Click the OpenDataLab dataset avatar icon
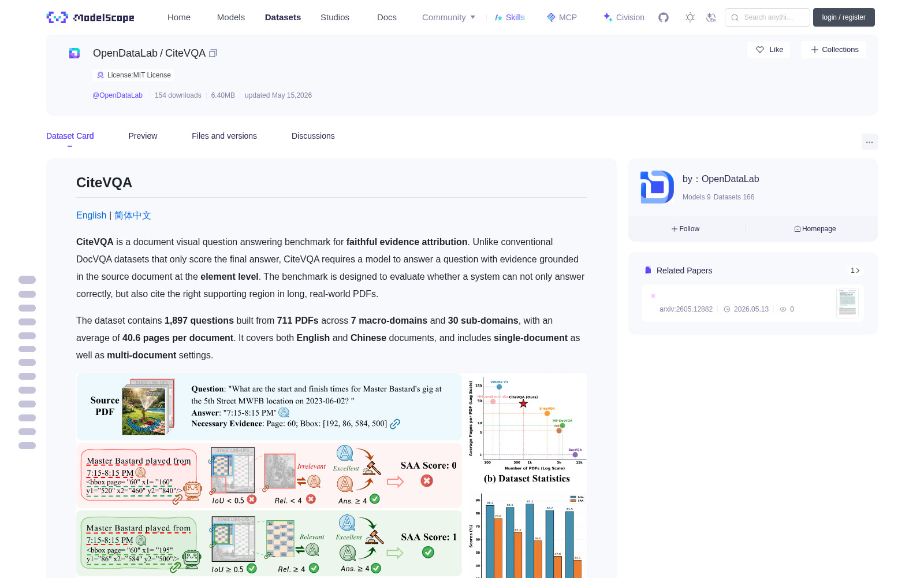This screenshot has width=924, height=578. coord(74,53)
